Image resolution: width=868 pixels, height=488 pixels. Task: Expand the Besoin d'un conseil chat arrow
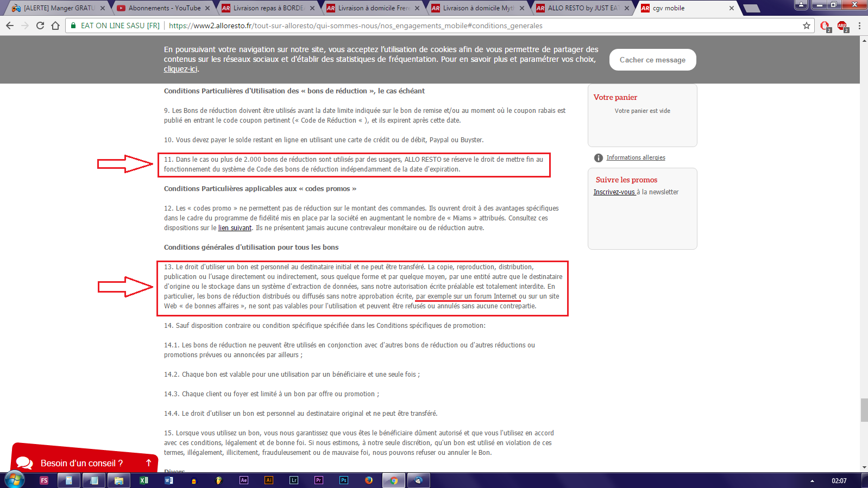click(148, 463)
